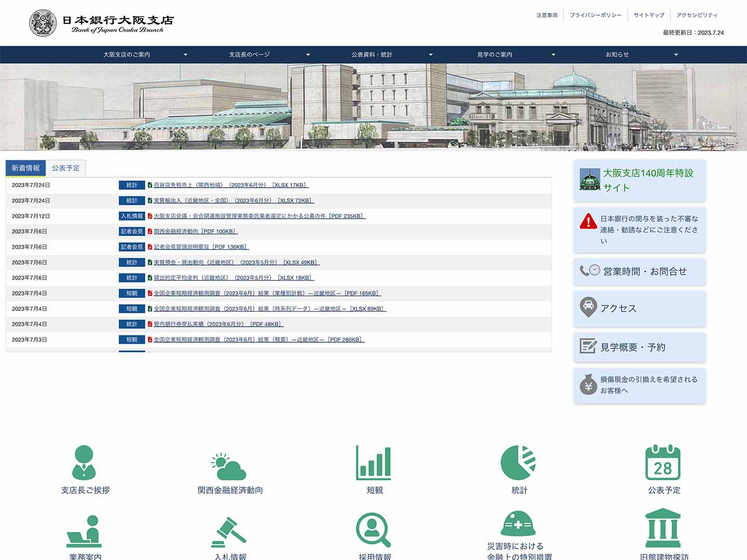The height and width of the screenshot is (560, 747).
Task: Open the プライバシーポリシー header link
Action: [x=596, y=15]
